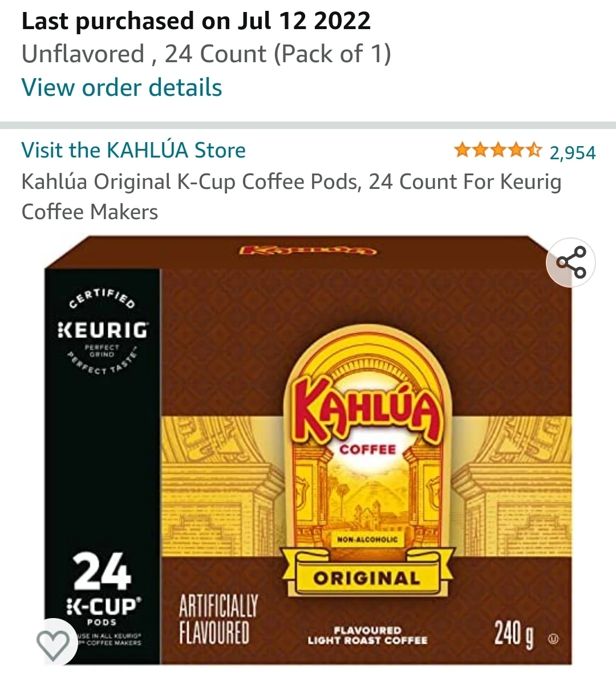
Task: Click the gray divider below order details
Action: pos(308,126)
